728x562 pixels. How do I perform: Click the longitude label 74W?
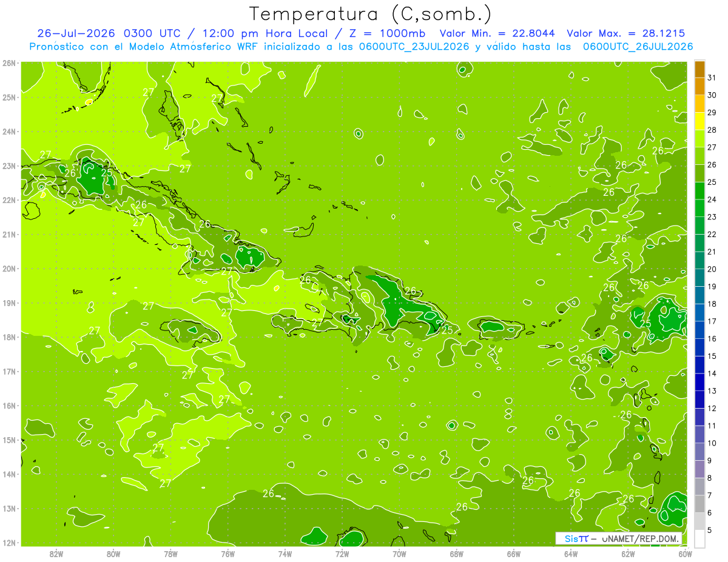tap(285, 554)
